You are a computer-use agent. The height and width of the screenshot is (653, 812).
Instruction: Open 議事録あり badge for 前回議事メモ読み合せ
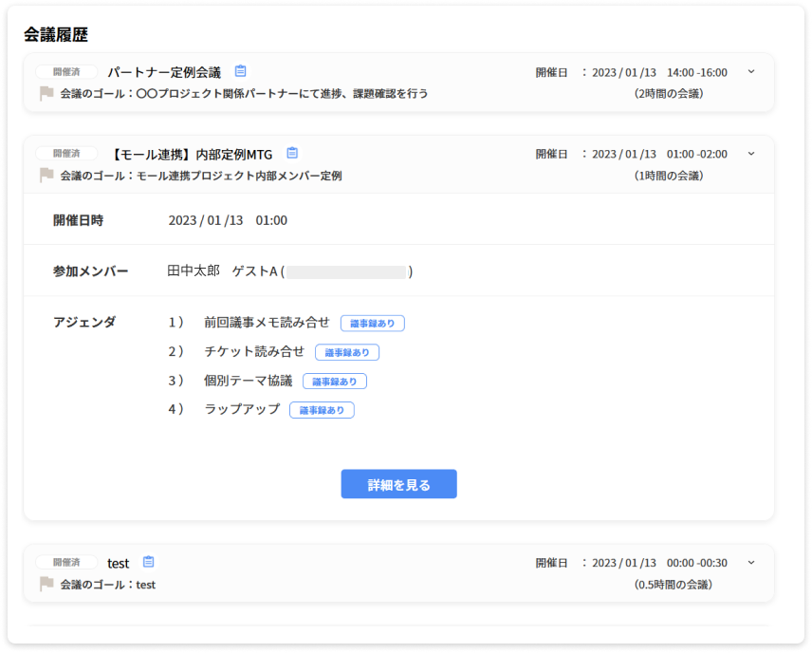pos(372,324)
